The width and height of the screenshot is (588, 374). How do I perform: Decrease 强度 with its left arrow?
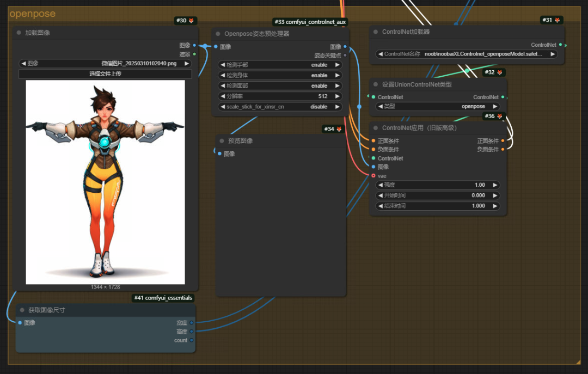tap(381, 185)
